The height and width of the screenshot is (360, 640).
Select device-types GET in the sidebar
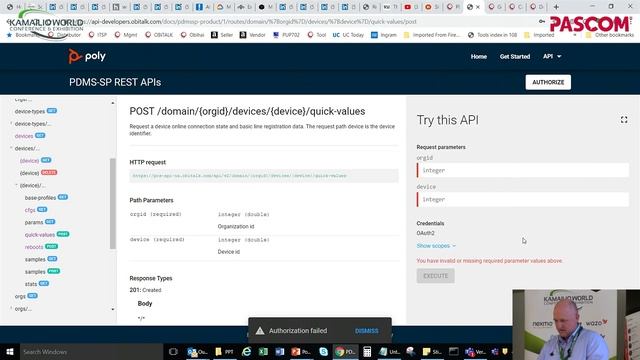(x=36, y=111)
